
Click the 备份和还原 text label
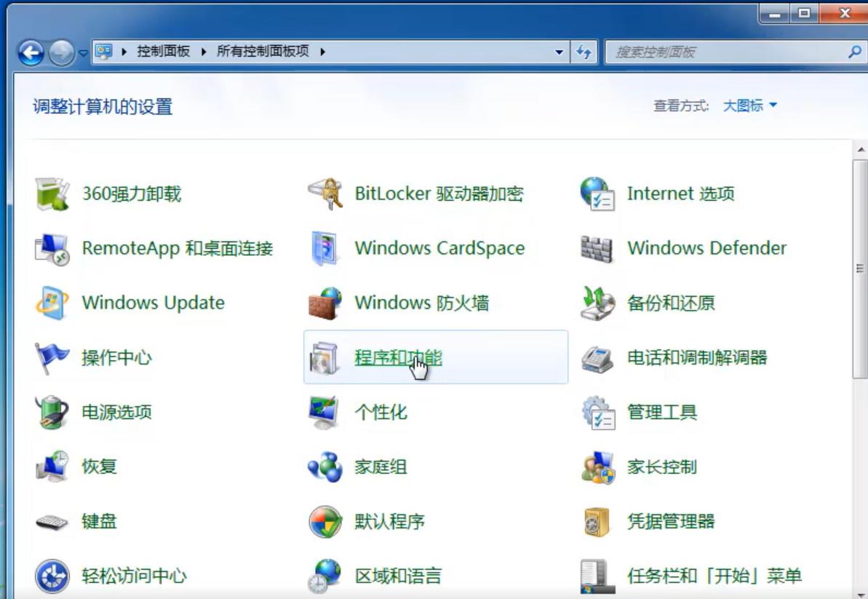[671, 303]
